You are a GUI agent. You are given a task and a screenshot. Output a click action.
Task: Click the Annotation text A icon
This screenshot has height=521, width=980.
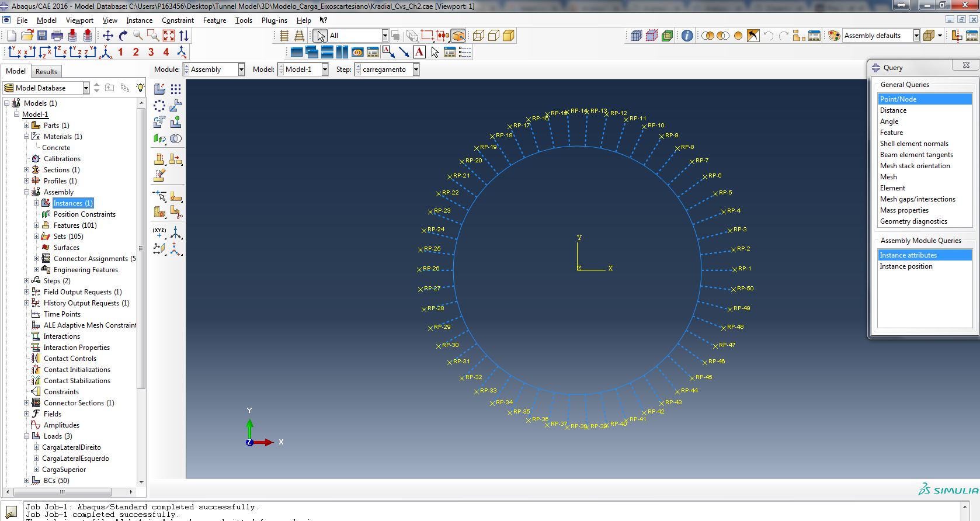[419, 52]
